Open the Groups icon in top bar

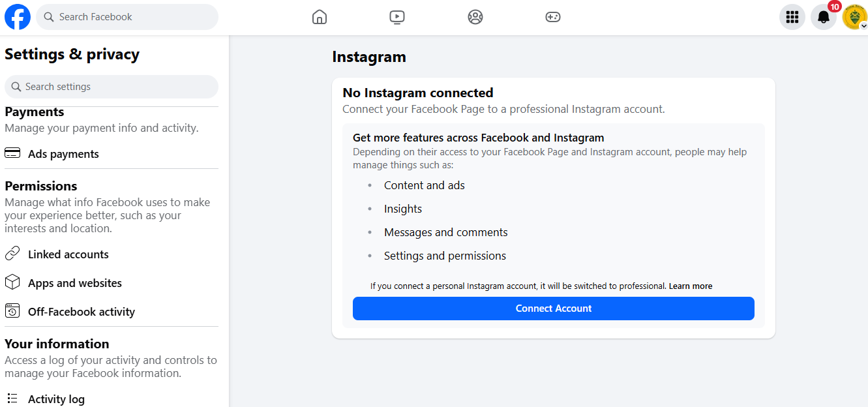coord(475,17)
